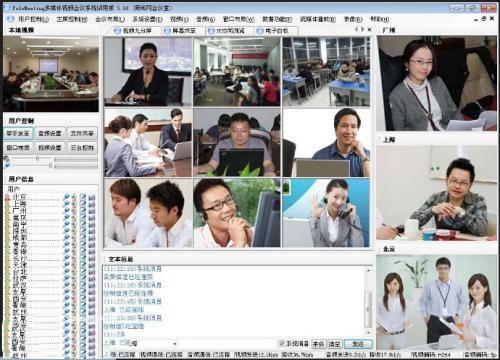Open the 用户控制 menu
The image size is (500, 360).
33,19
